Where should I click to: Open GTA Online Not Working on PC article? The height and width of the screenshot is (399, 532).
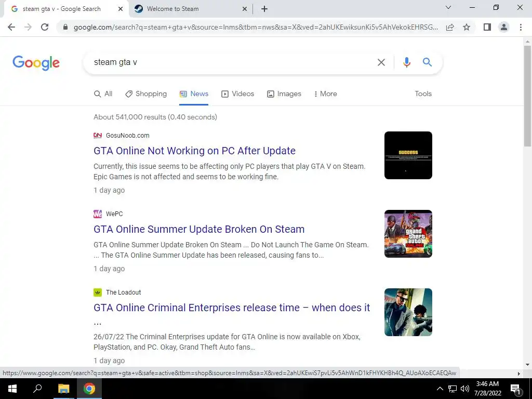click(x=194, y=151)
